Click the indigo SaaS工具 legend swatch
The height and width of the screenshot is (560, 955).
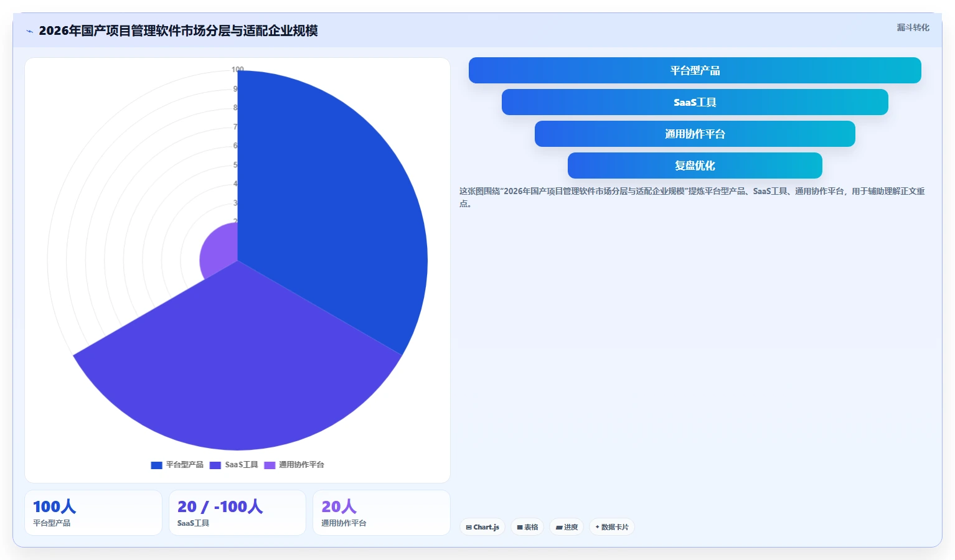(x=215, y=465)
